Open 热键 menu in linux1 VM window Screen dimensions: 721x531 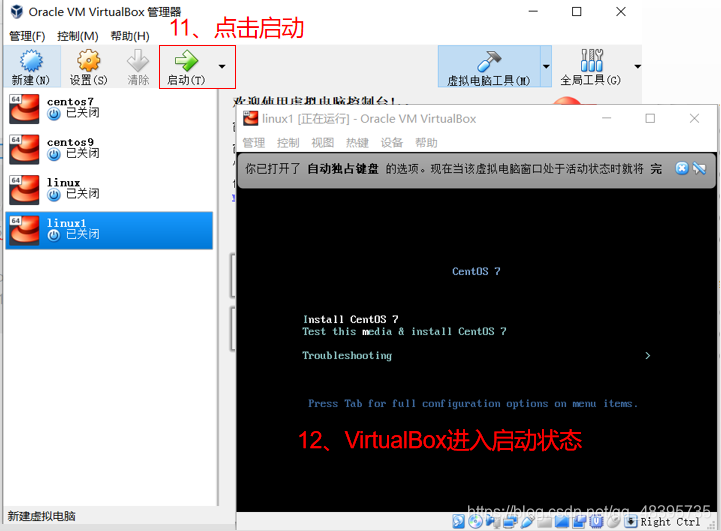click(x=357, y=143)
